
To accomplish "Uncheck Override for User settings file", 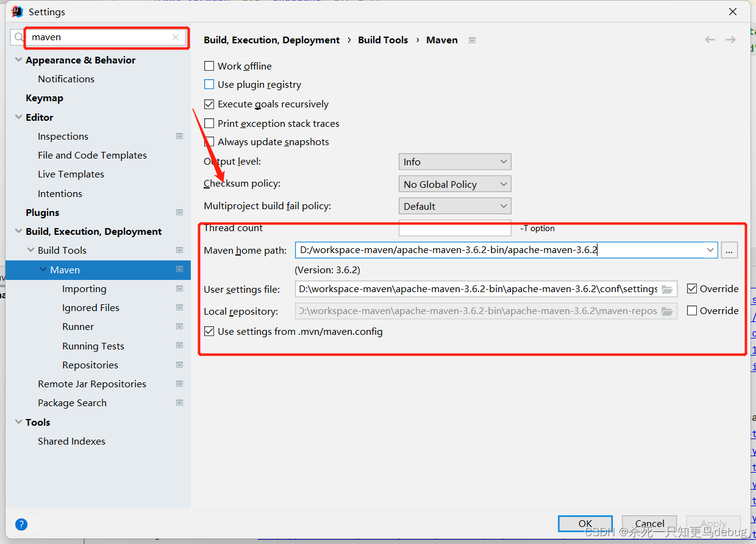I will click(692, 288).
